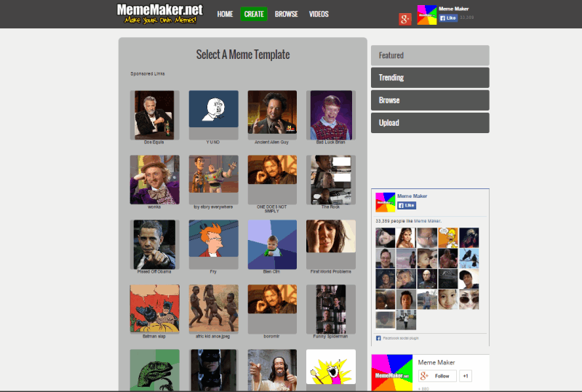Select the Ancient Alien Guy template
The width and height of the screenshot is (582, 392).
point(272,115)
